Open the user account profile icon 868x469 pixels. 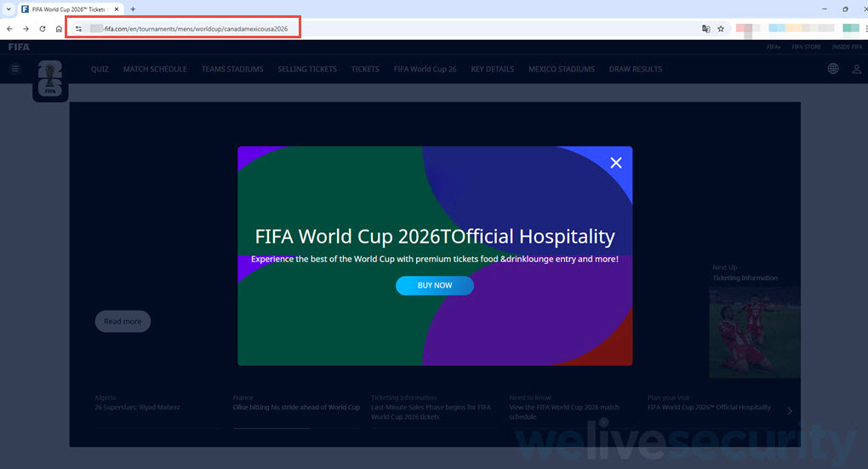coord(856,69)
